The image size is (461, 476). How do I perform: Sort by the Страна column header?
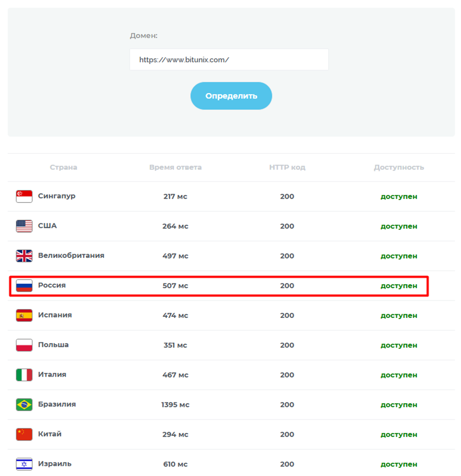point(62,167)
